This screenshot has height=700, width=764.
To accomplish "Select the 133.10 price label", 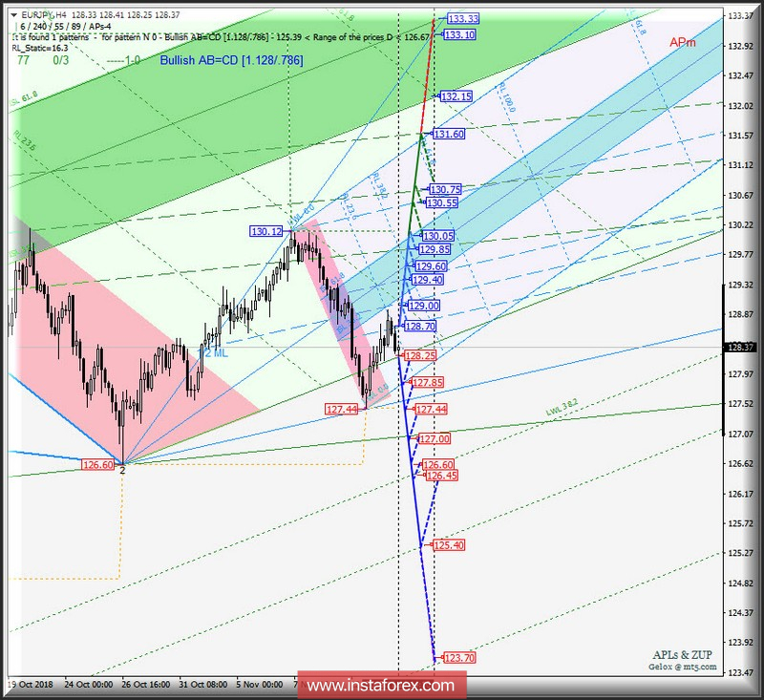I will (459, 34).
